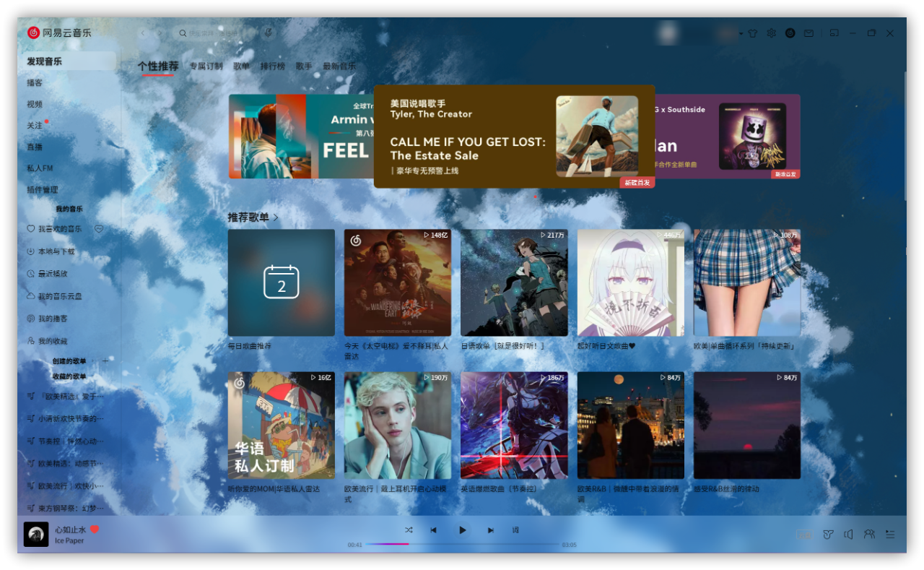Open the 华语私人订制 playlist cover

pos(282,426)
